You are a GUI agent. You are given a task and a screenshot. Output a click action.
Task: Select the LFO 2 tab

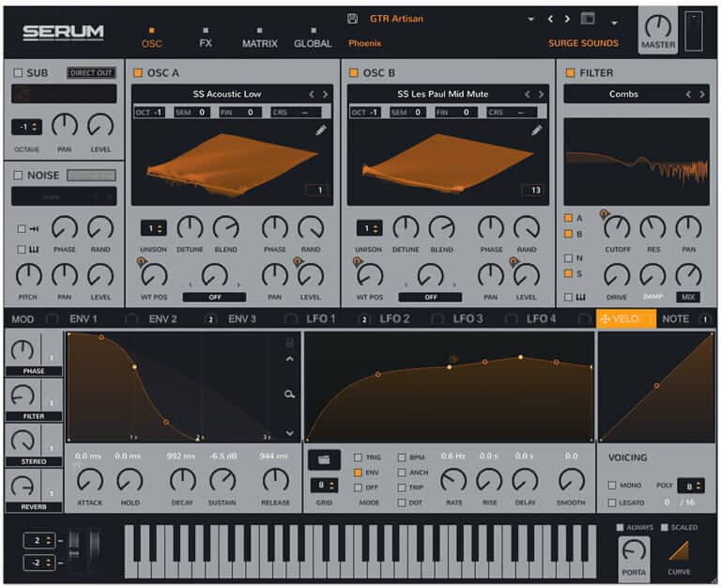coord(394,319)
